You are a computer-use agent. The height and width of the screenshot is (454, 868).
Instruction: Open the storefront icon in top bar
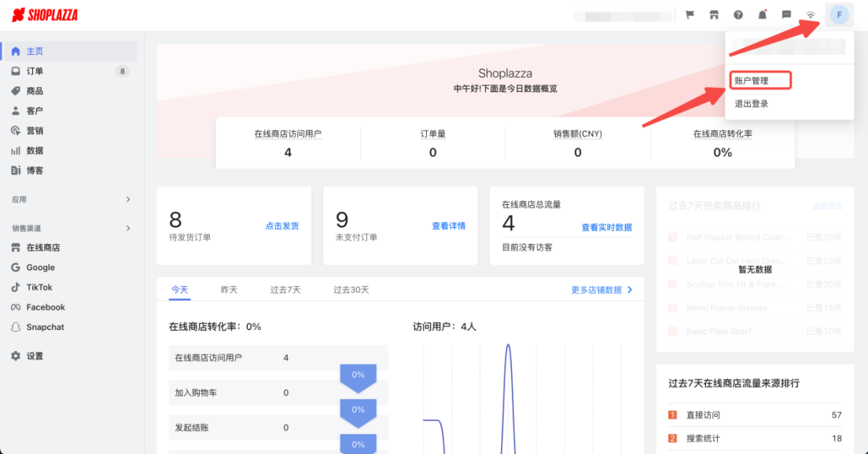click(x=714, y=15)
